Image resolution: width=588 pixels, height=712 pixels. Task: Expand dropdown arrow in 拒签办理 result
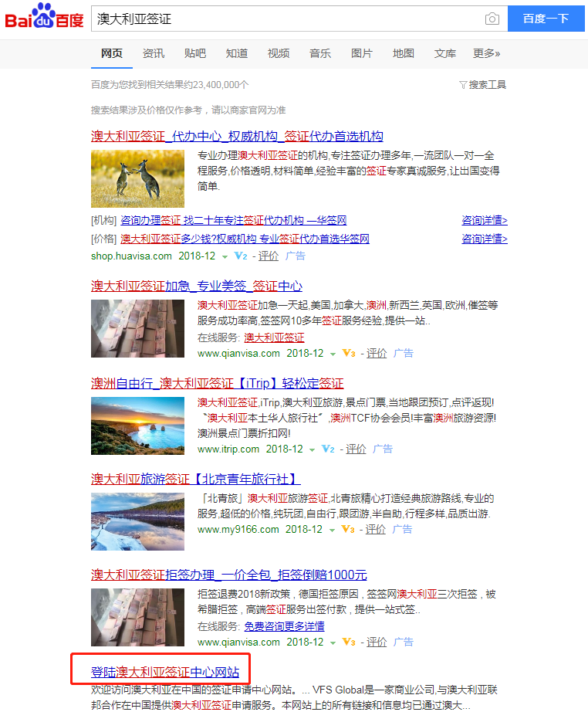point(333,643)
